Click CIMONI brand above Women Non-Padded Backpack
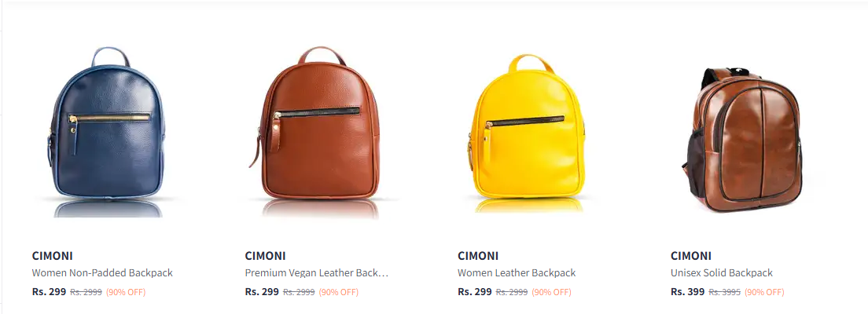 (x=53, y=256)
